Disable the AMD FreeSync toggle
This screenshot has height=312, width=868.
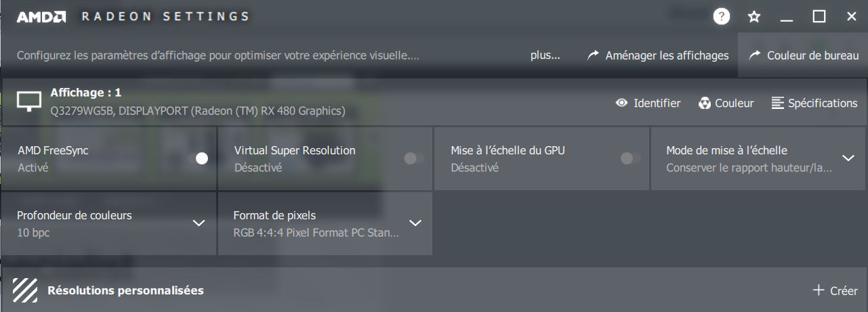pyautogui.click(x=197, y=158)
